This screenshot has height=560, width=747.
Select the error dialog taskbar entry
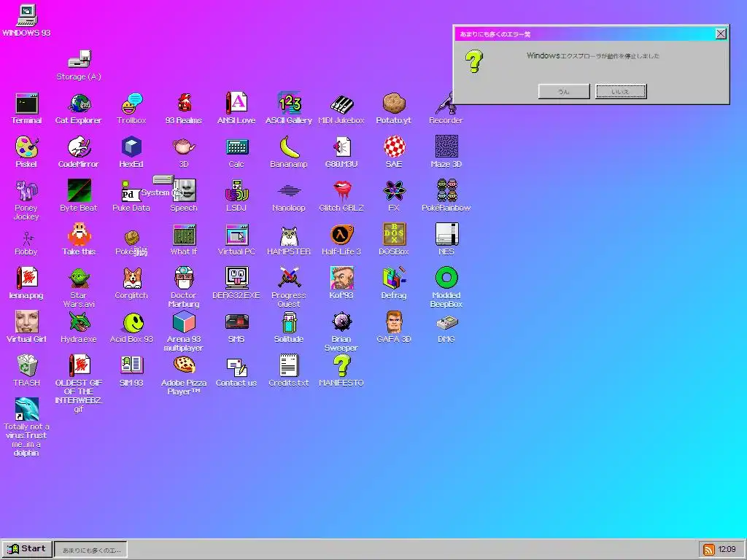pyautogui.click(x=91, y=550)
